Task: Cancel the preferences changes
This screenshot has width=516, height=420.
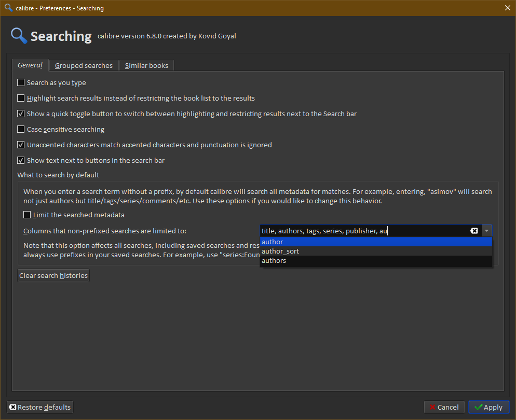Action: (x=444, y=407)
